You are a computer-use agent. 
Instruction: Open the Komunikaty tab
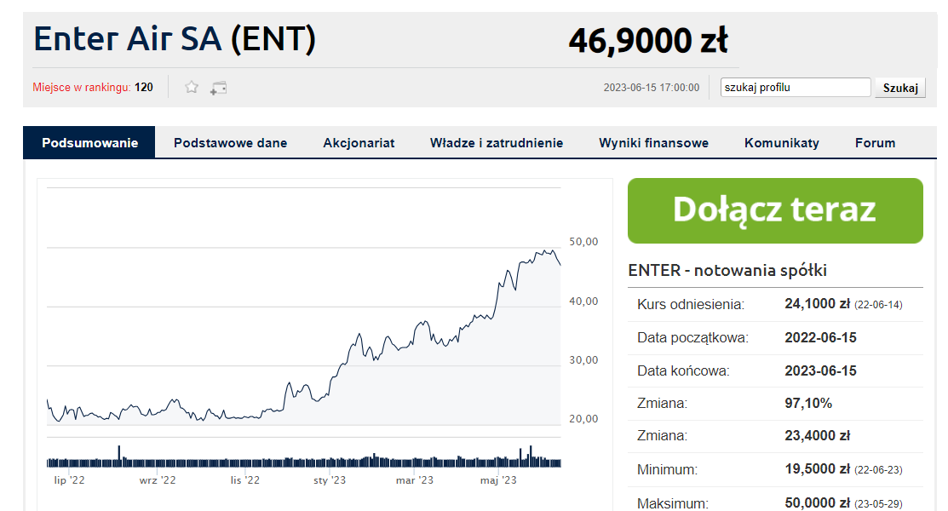(782, 143)
